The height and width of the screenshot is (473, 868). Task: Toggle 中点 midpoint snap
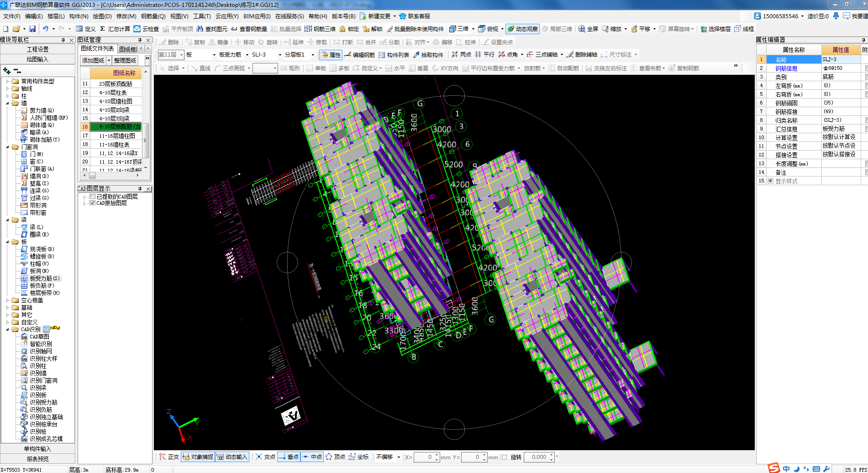pos(312,457)
